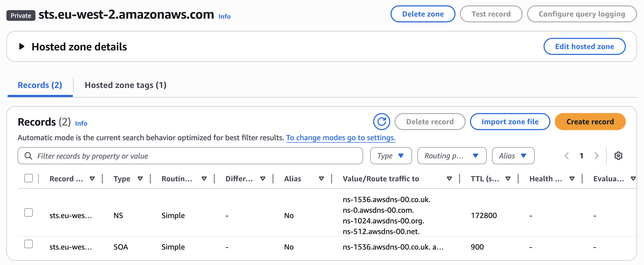Click the Create record button
This screenshot has width=644, height=265.
coord(590,122)
